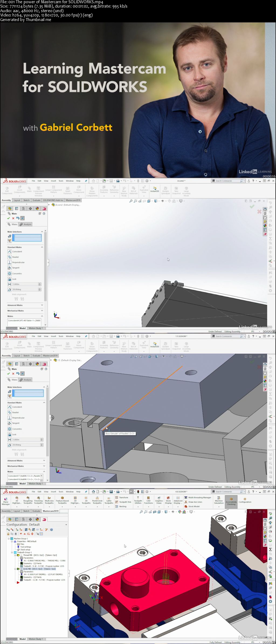The image size is (276, 644).
Task: Switch to Mastercam2019 tab in Assem2 window
Action: pyautogui.click(x=73, y=200)
